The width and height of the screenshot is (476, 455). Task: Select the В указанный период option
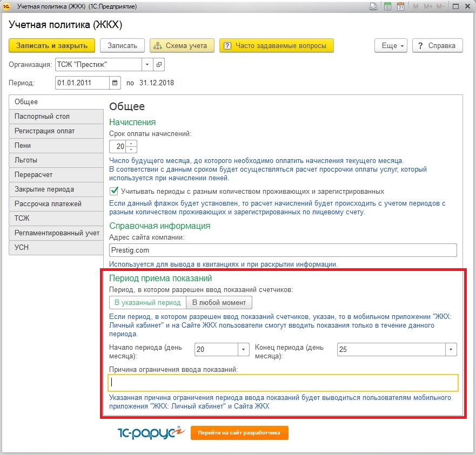pyautogui.click(x=148, y=302)
